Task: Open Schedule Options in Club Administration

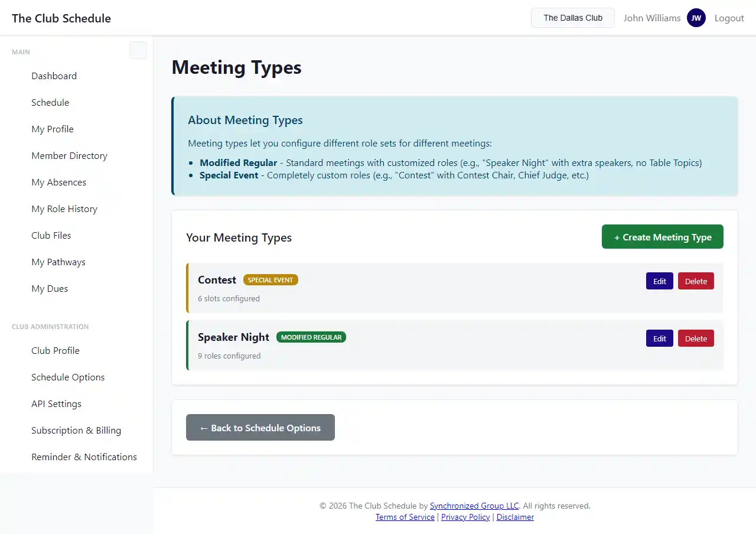Action: tap(68, 377)
